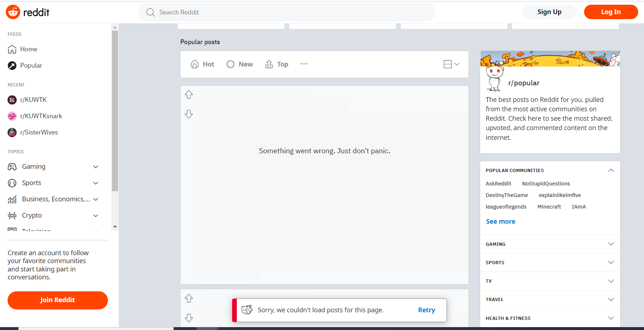
Task: Click the Sign Up button
Action: (x=549, y=12)
